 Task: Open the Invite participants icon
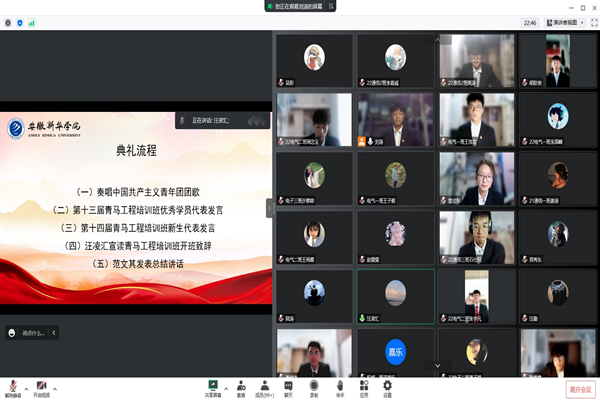(241, 386)
